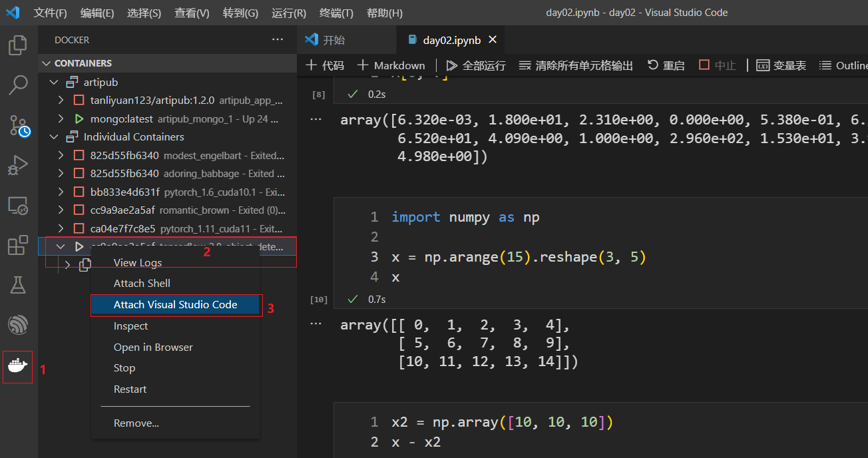Open the 变量表 variables view
The width and height of the screenshot is (868, 458).
(x=781, y=65)
